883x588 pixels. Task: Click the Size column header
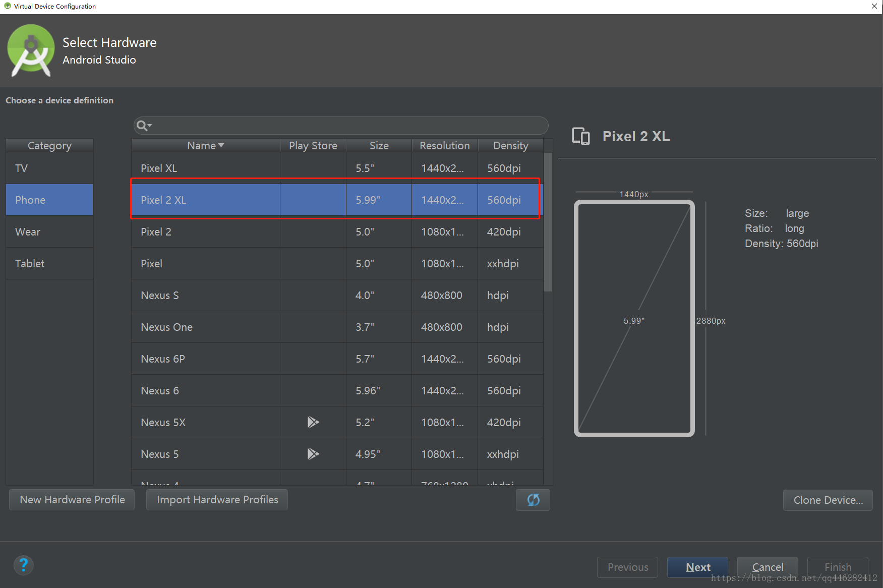[x=379, y=146]
